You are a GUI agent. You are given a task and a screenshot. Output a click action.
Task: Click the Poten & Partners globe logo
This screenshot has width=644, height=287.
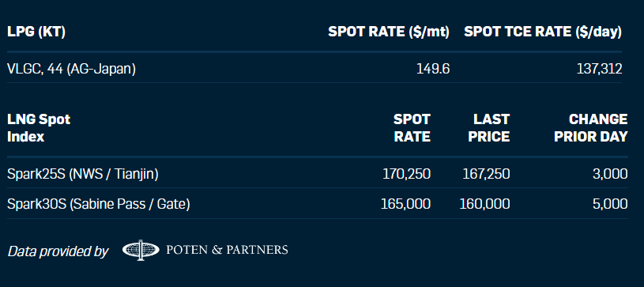[x=141, y=250]
